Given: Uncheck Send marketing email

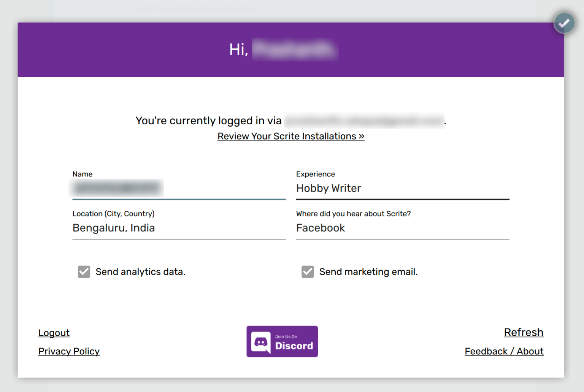Looking at the screenshot, I should tap(307, 271).
